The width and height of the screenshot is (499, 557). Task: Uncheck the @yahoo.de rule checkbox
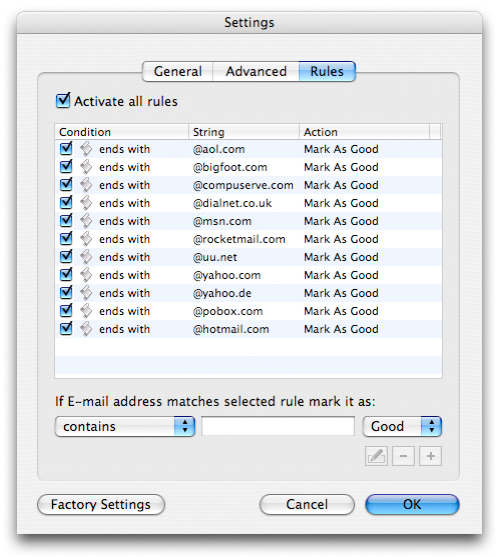click(66, 292)
